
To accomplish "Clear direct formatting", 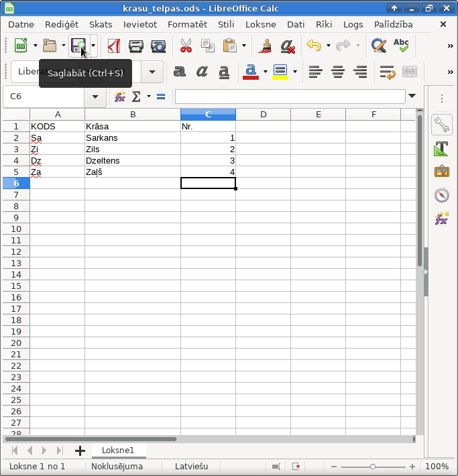I will [288, 46].
